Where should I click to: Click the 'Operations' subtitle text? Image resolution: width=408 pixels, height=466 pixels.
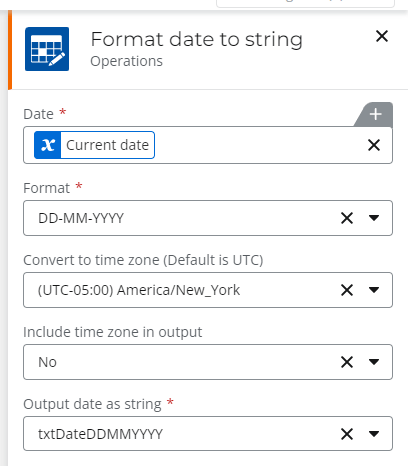click(x=127, y=61)
